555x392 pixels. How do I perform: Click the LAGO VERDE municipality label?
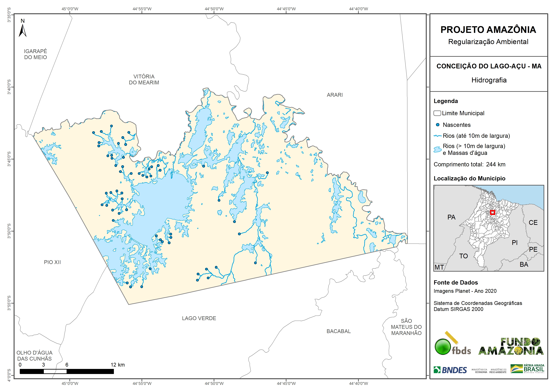coord(199,318)
